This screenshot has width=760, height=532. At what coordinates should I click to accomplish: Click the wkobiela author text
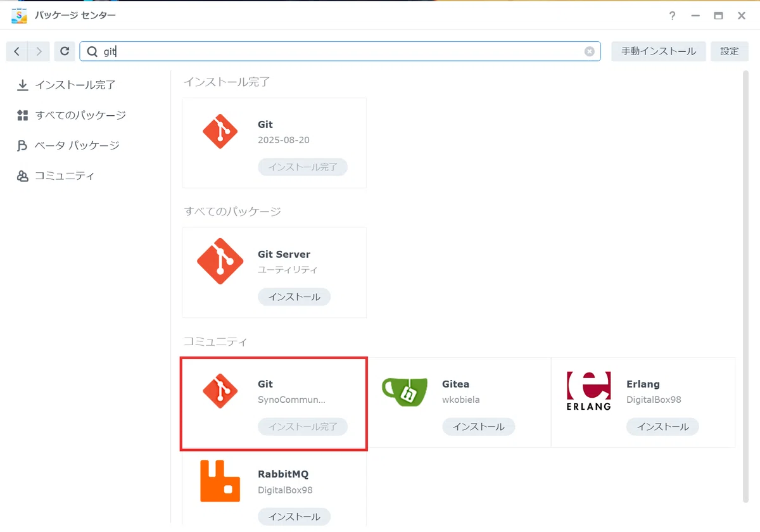pos(461,400)
